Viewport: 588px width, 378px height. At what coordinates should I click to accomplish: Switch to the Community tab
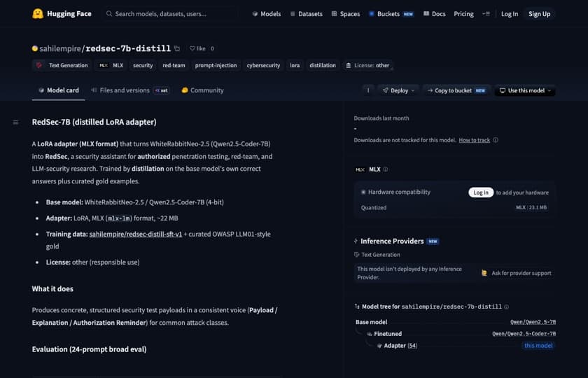pyautogui.click(x=202, y=90)
